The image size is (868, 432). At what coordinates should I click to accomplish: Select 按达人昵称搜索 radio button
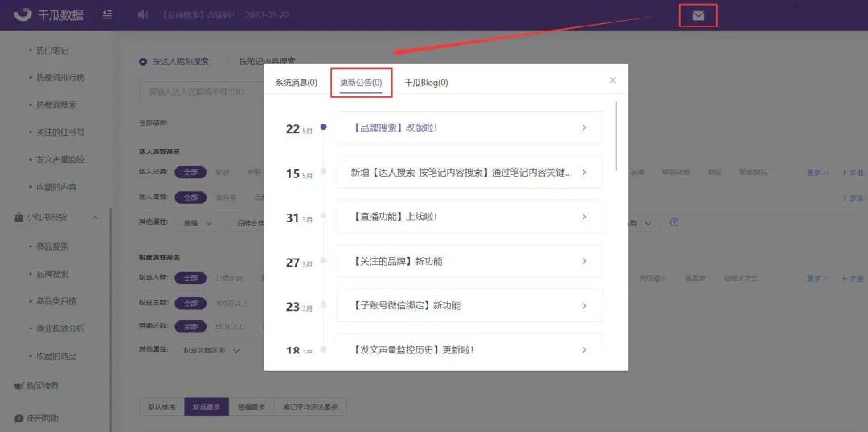point(143,61)
